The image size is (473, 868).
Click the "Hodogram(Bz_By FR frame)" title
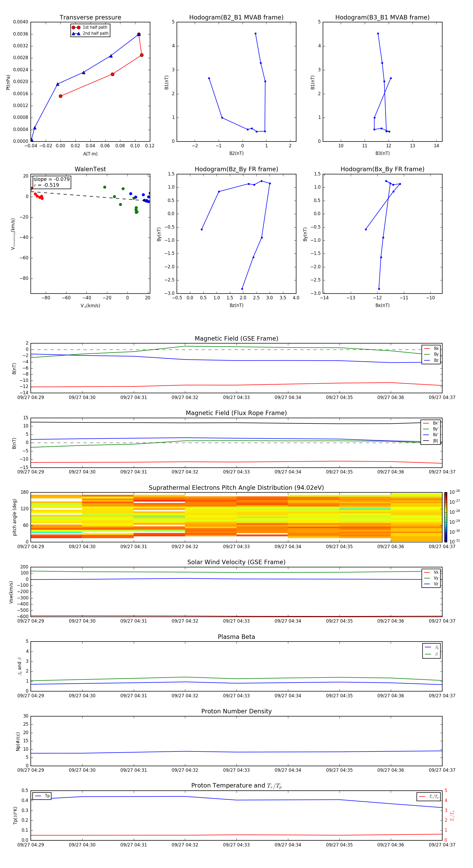pos(236,169)
